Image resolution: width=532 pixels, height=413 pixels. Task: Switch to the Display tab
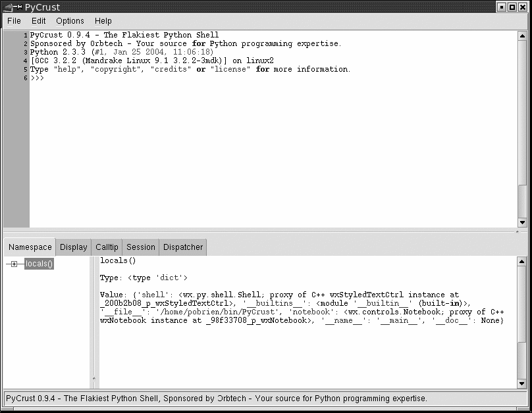(73, 247)
